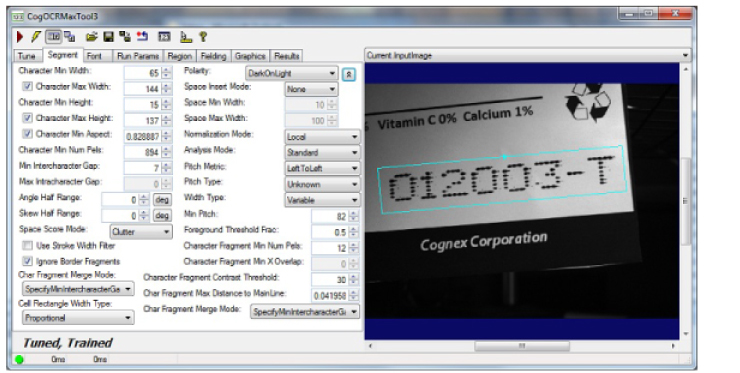
Task: Open the Run Params tab
Action: pyautogui.click(x=138, y=56)
